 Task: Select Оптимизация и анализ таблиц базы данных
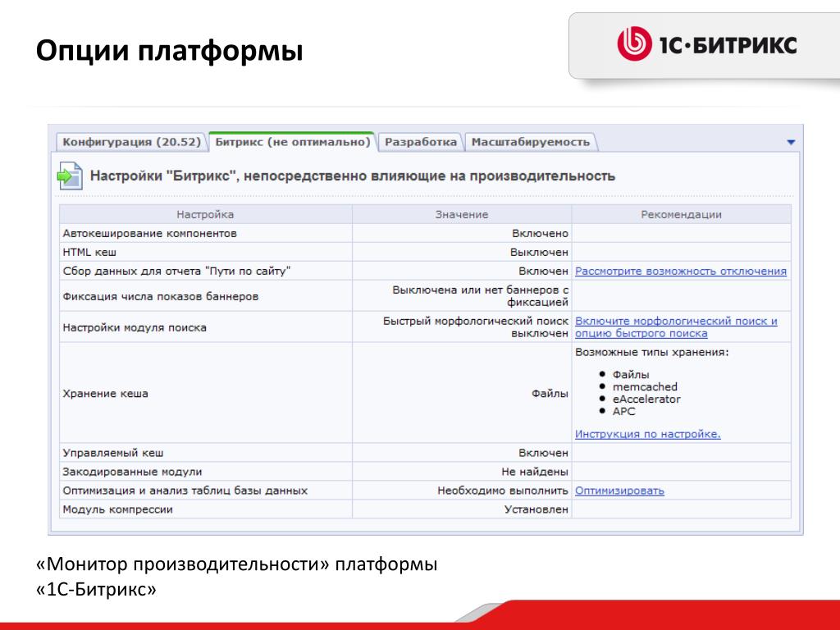[x=185, y=491]
